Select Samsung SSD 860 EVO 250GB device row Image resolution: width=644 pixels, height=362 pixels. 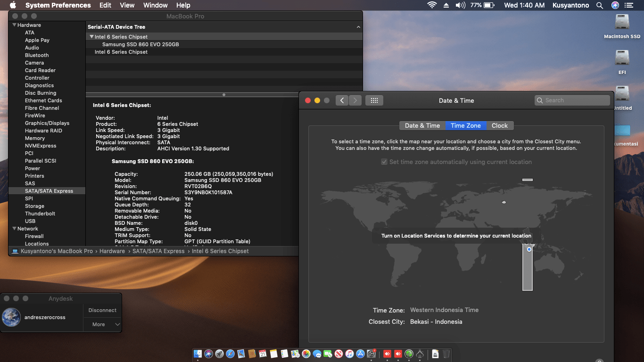(224, 44)
